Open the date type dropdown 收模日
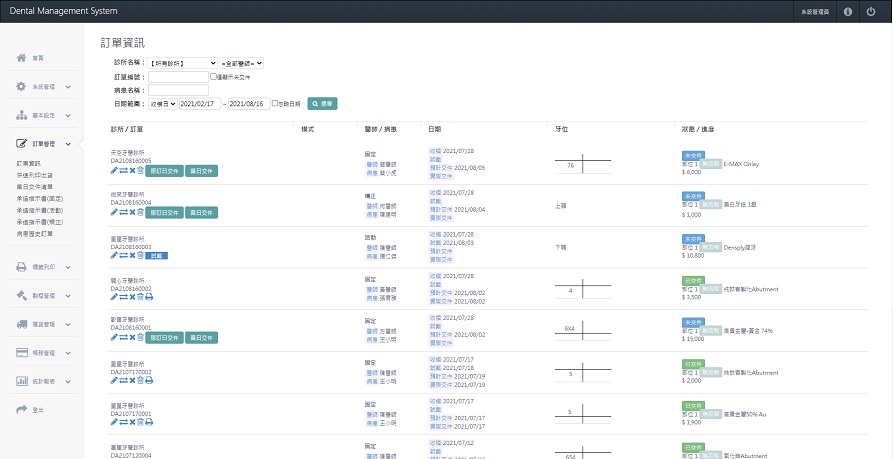The width and height of the screenshot is (893, 459). pos(162,104)
